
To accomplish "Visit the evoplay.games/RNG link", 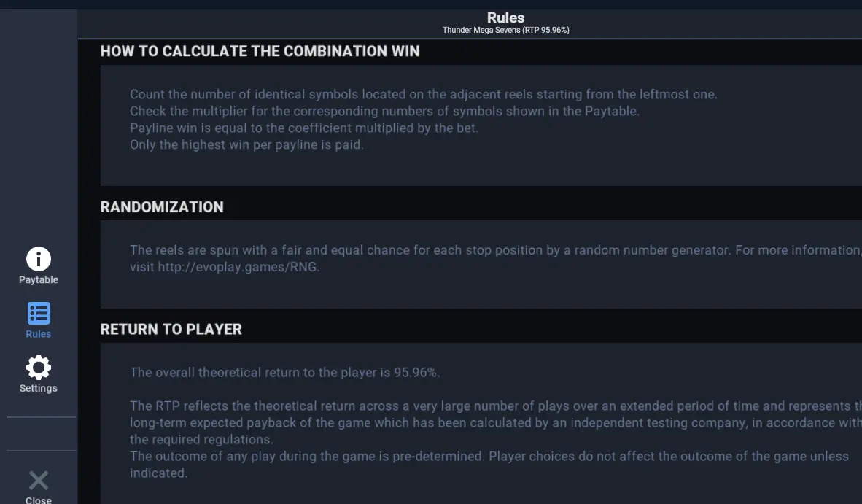I will coord(238,267).
